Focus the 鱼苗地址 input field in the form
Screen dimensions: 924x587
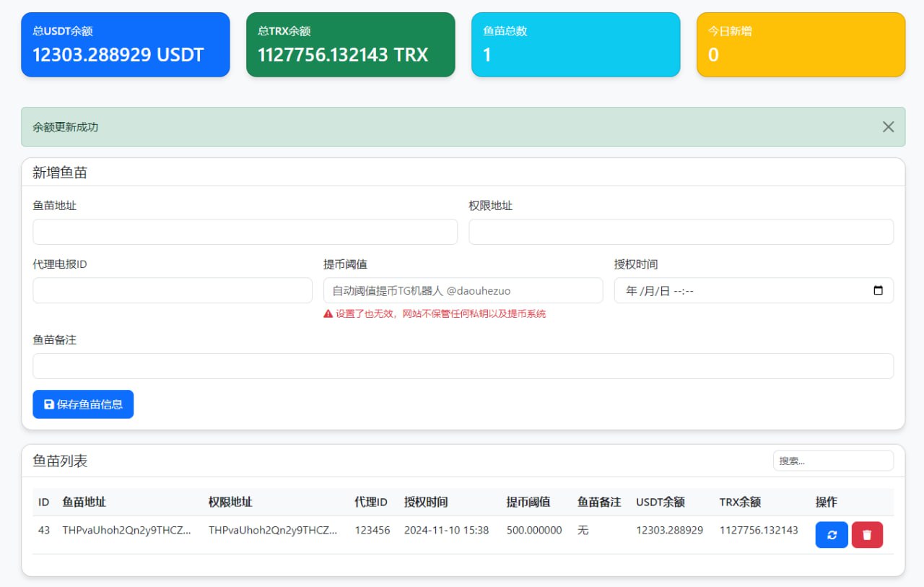245,232
